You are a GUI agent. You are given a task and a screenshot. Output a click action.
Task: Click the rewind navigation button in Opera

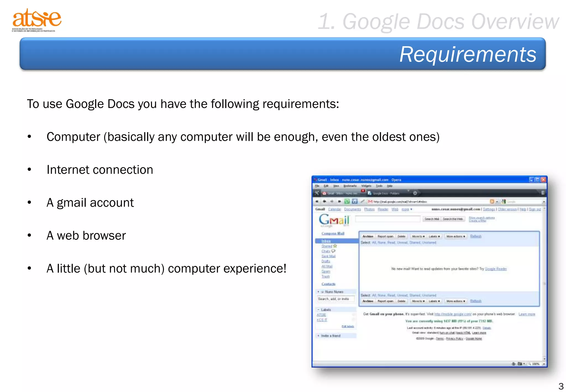pyautogui.click(x=317, y=202)
